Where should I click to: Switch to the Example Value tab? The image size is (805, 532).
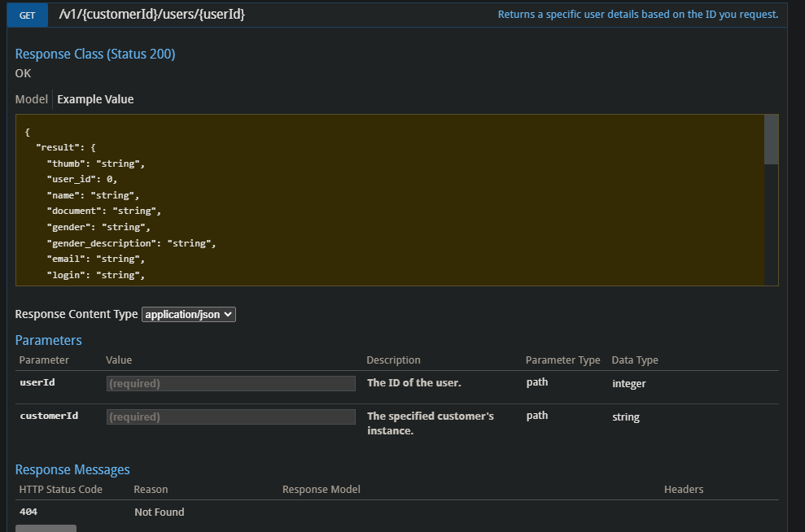[95, 99]
